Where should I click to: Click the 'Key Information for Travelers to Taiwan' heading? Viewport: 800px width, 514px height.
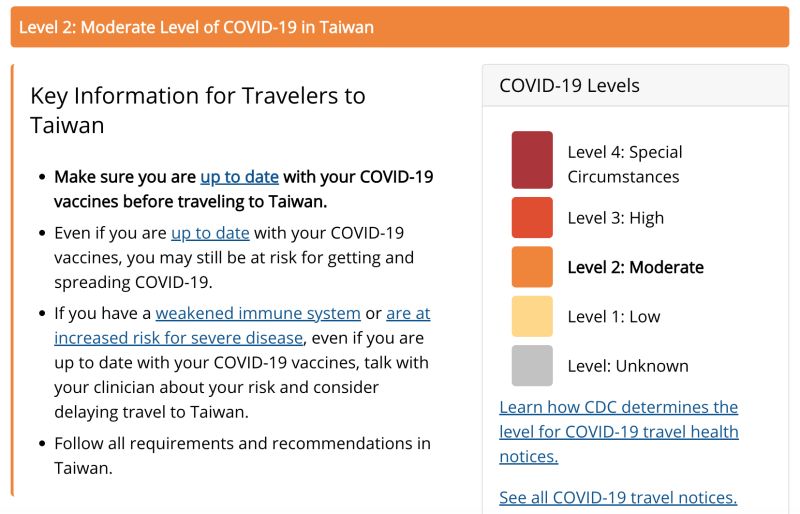click(x=198, y=110)
